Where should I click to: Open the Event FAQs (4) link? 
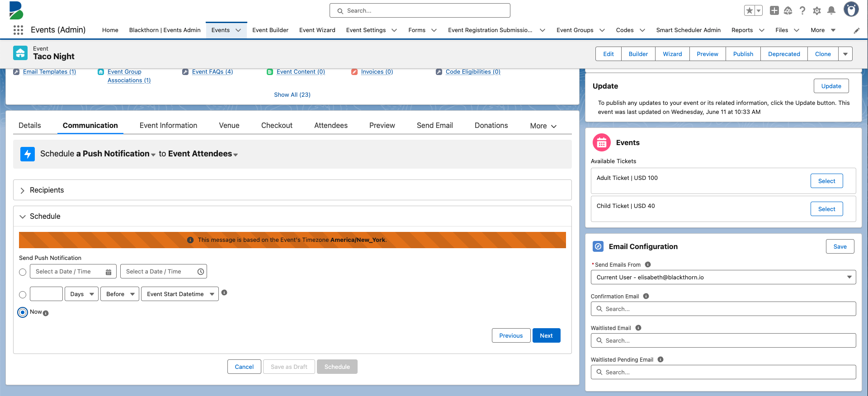pyautogui.click(x=212, y=72)
